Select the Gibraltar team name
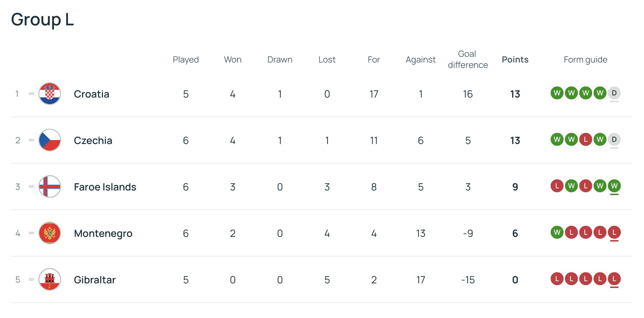 click(x=95, y=280)
